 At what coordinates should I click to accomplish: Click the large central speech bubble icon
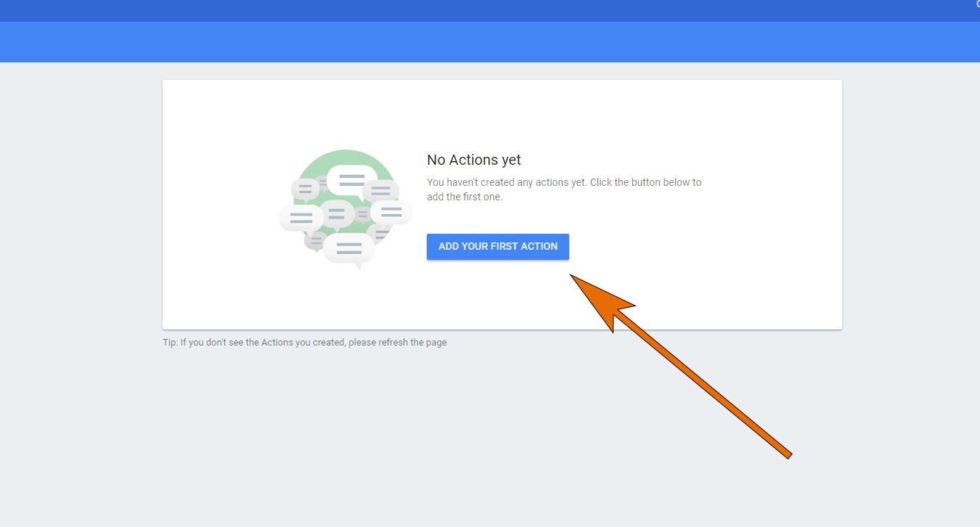point(351,179)
